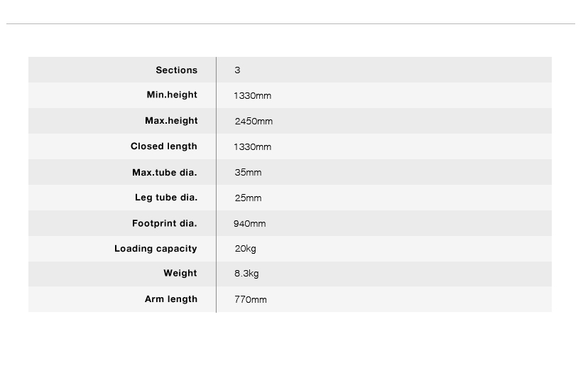
Task: Select the 2450mm value
Action: point(254,121)
